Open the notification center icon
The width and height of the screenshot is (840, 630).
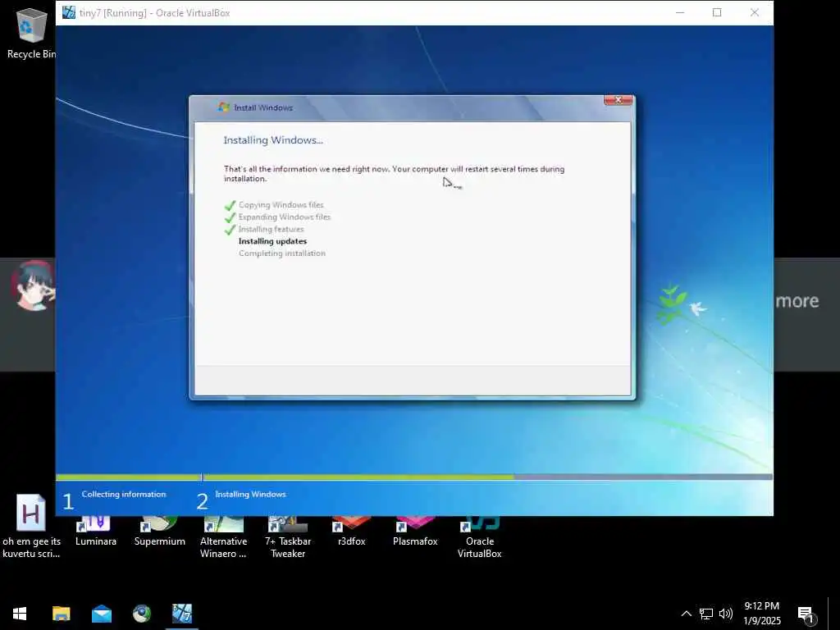(806, 614)
